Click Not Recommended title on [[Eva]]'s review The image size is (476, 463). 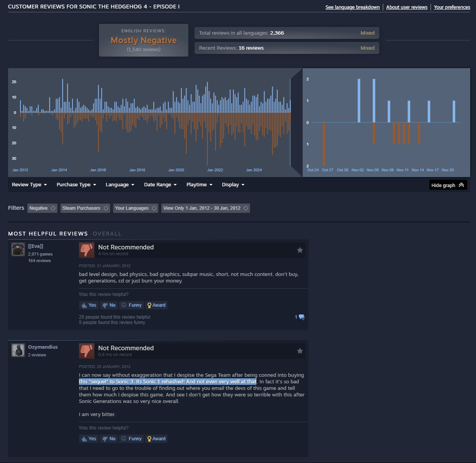pyautogui.click(x=126, y=247)
